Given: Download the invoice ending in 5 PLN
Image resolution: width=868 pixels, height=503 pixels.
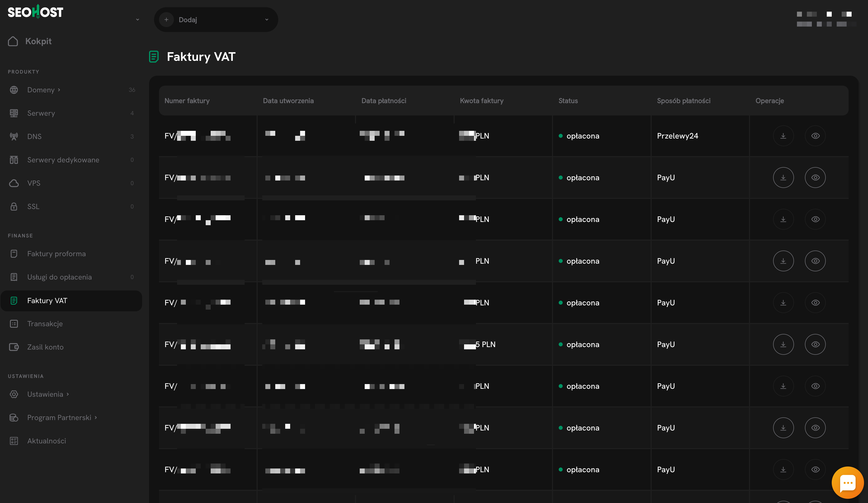Looking at the screenshot, I should pyautogui.click(x=783, y=344).
